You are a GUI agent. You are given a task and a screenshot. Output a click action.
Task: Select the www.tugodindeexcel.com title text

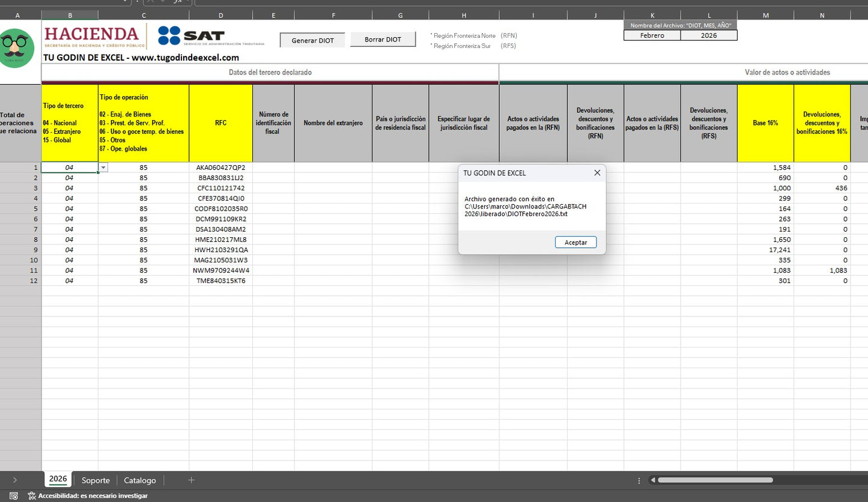pos(185,58)
